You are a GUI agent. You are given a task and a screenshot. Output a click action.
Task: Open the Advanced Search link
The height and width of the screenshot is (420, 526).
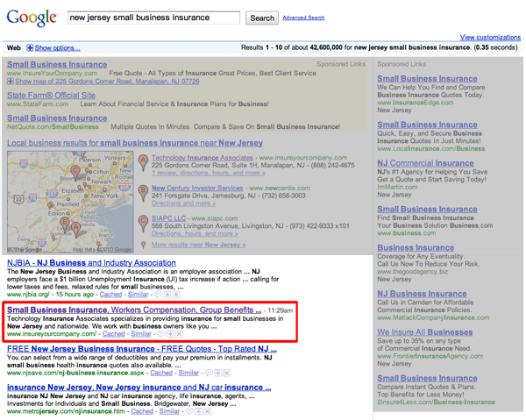pyautogui.click(x=303, y=18)
